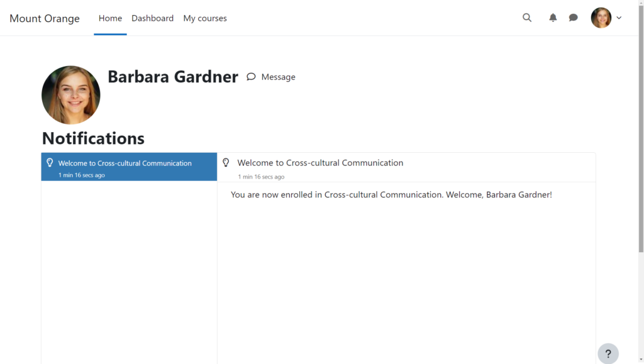Click the Barbara Gardner name heading

point(173,77)
